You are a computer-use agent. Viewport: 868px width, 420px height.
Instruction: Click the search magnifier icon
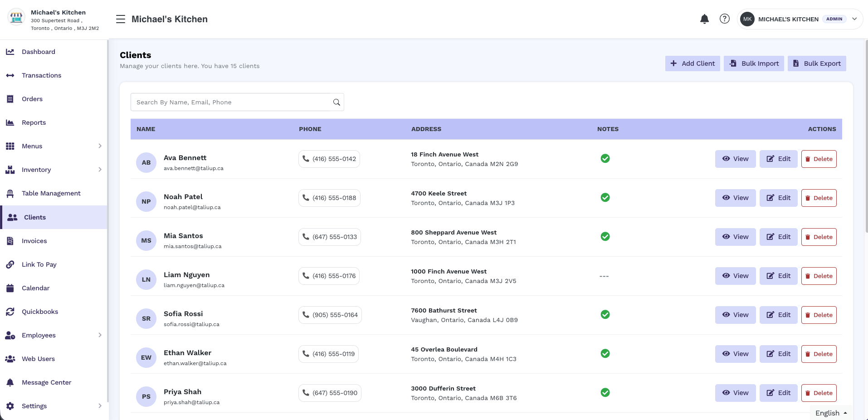[336, 102]
